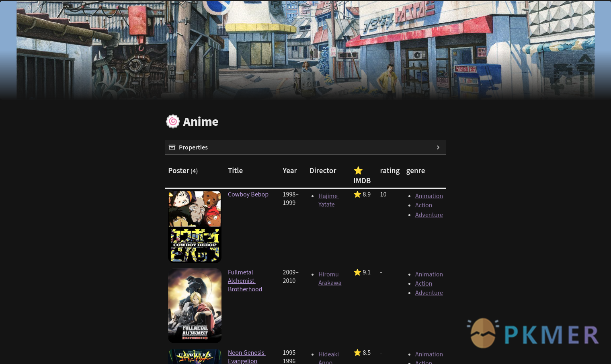Click the star icon beside 9.1
The width and height of the screenshot is (611, 364).
(357, 272)
